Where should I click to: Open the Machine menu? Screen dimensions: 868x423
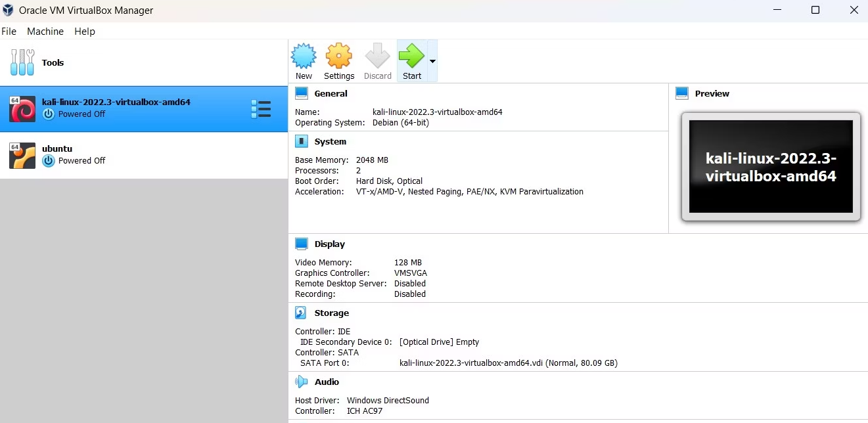click(45, 31)
